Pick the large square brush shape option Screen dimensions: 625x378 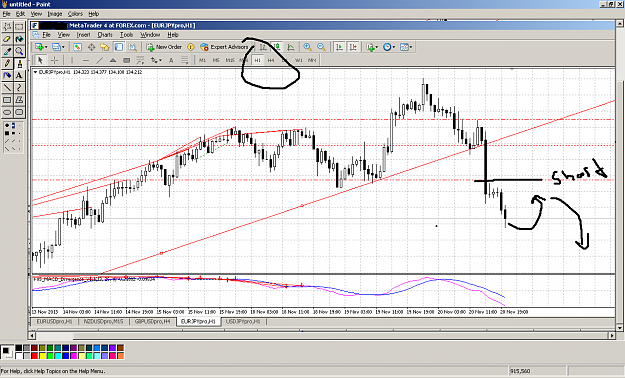coord(7,133)
